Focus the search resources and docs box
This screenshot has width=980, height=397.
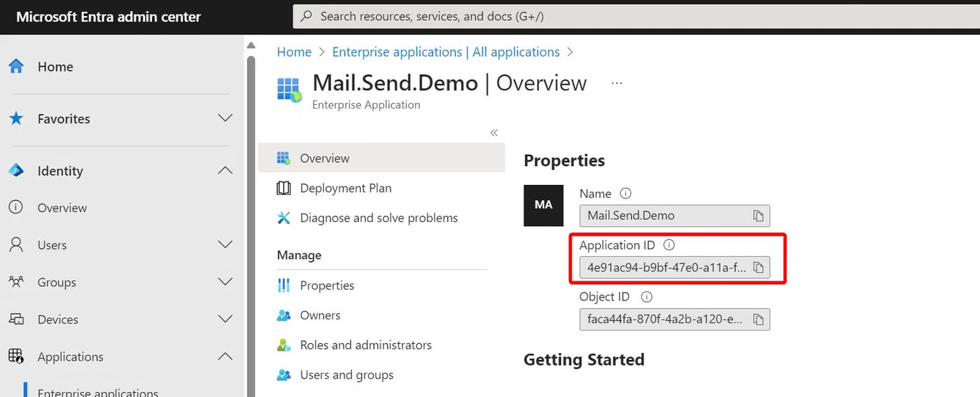pos(636,16)
